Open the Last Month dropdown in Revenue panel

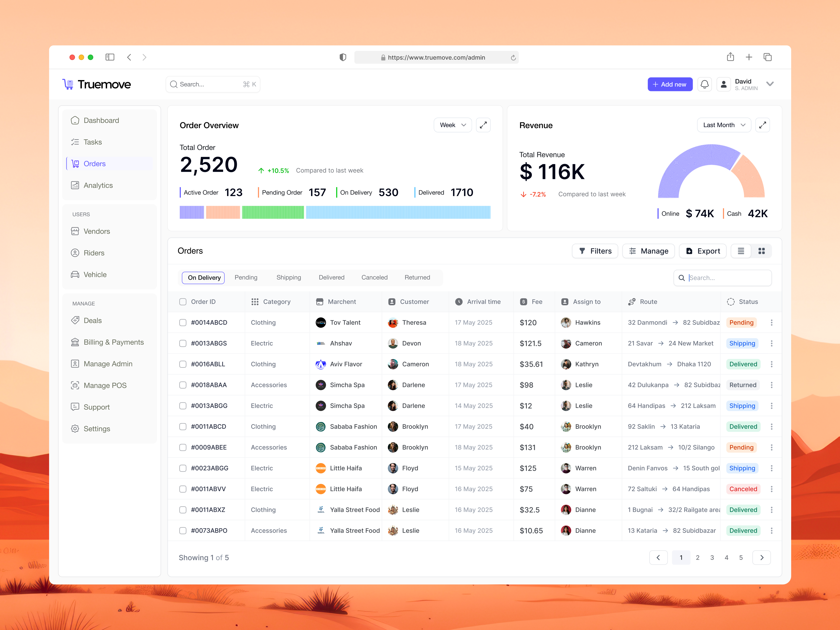click(x=723, y=125)
